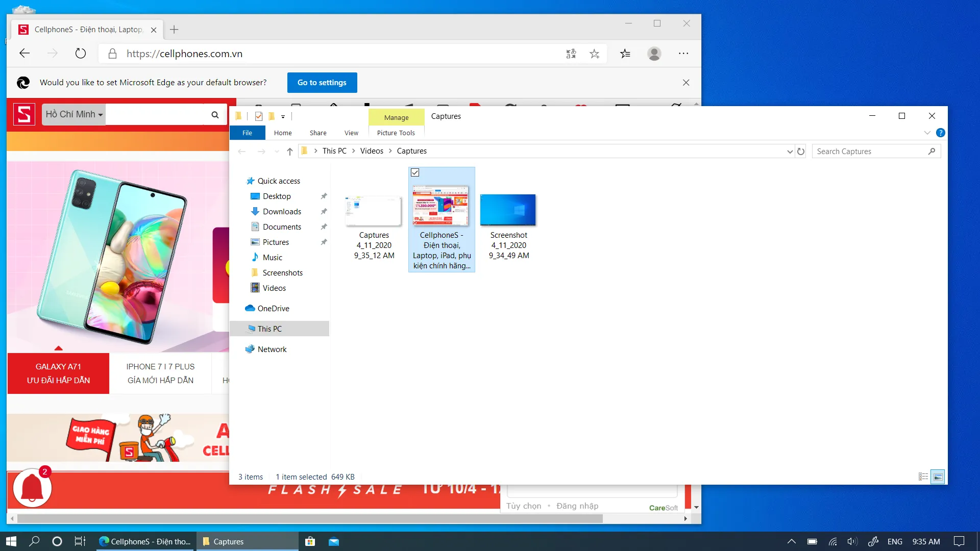Viewport: 980px width, 551px height.
Task: Click the search input field in File Explorer
Action: coord(876,151)
